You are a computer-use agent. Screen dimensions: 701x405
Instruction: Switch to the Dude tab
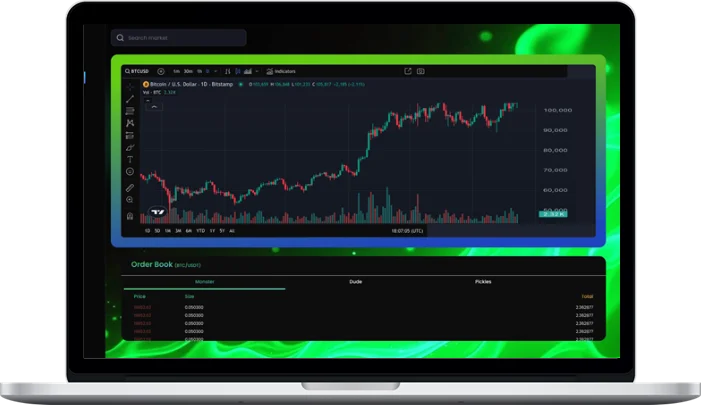click(x=355, y=282)
